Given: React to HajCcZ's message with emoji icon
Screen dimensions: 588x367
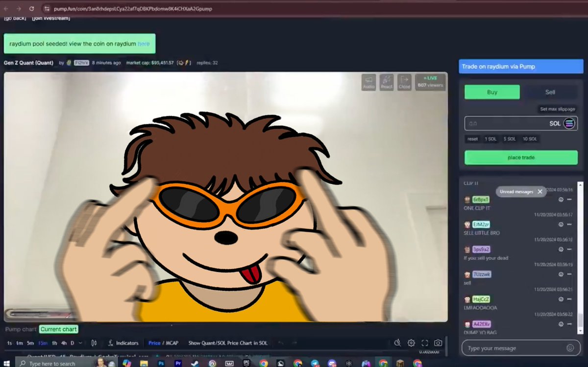Looking at the screenshot, I should (x=561, y=299).
